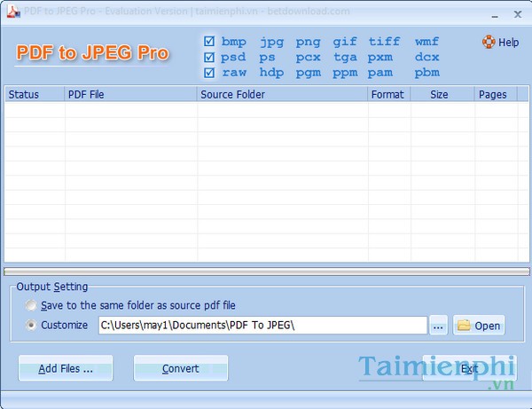The height and width of the screenshot is (409, 532).
Task: Click the tiff format label
Action: (x=385, y=42)
